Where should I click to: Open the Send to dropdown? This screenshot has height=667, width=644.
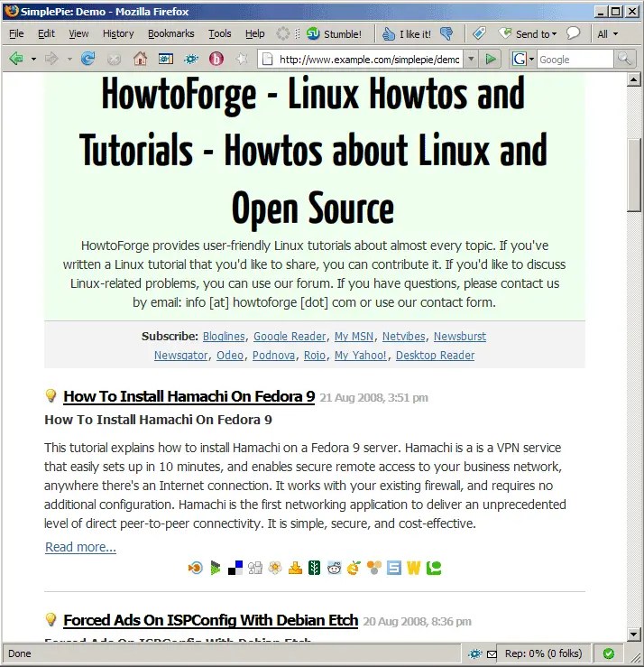click(528, 33)
